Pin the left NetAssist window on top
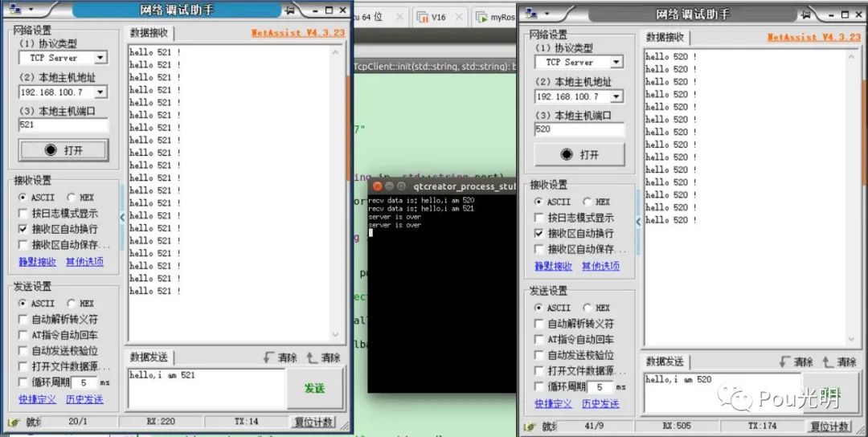Screen dimensions: 868x437 [289, 10]
